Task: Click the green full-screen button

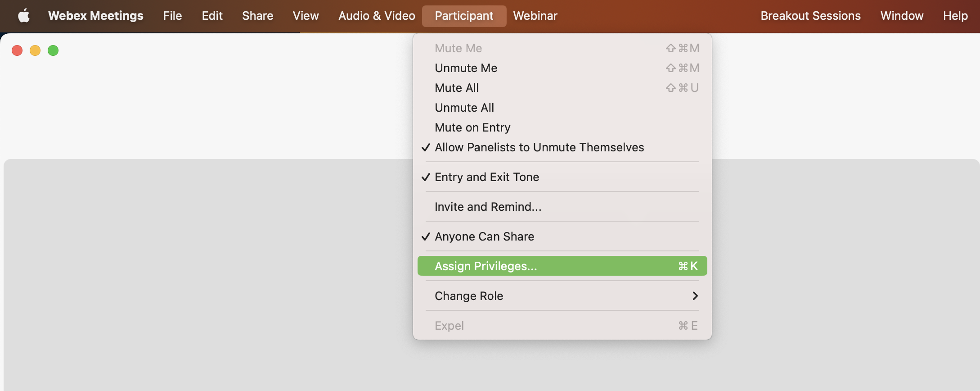Action: 53,50
